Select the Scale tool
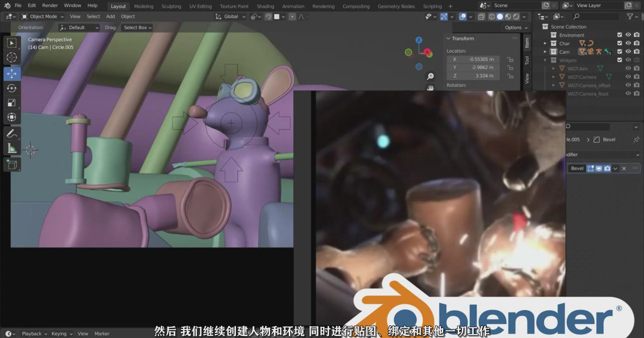Viewport: 644px width, 338px height. (12, 103)
